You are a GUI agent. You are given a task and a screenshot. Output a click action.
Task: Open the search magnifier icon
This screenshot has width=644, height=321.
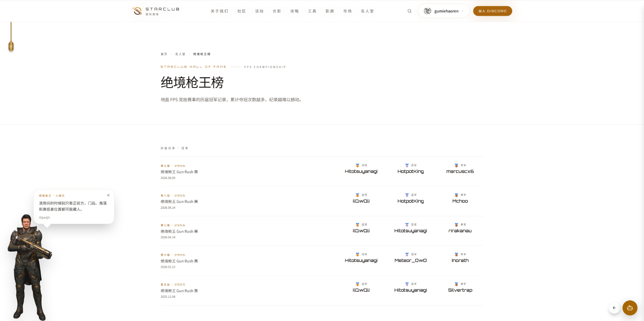click(x=409, y=11)
